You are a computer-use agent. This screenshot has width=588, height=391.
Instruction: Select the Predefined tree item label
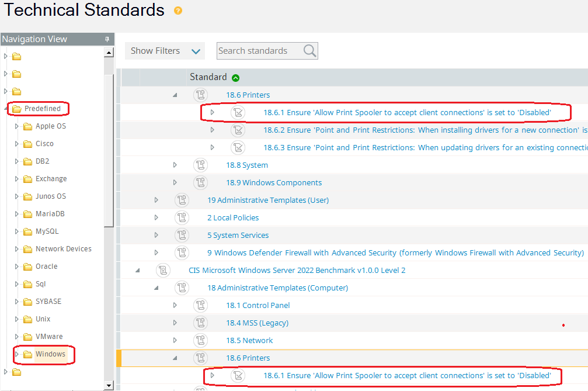click(x=43, y=109)
